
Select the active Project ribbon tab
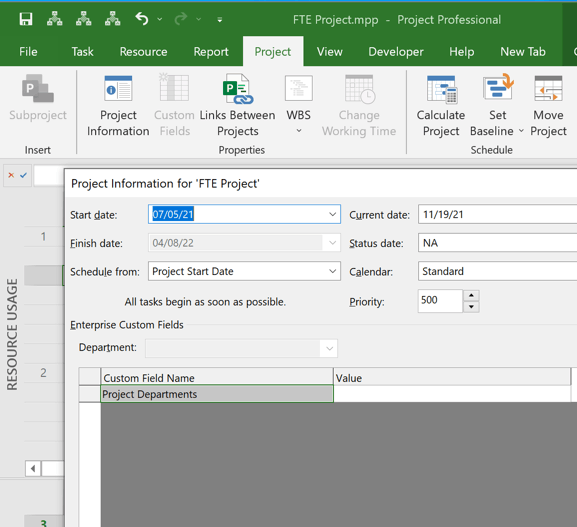pos(273,52)
